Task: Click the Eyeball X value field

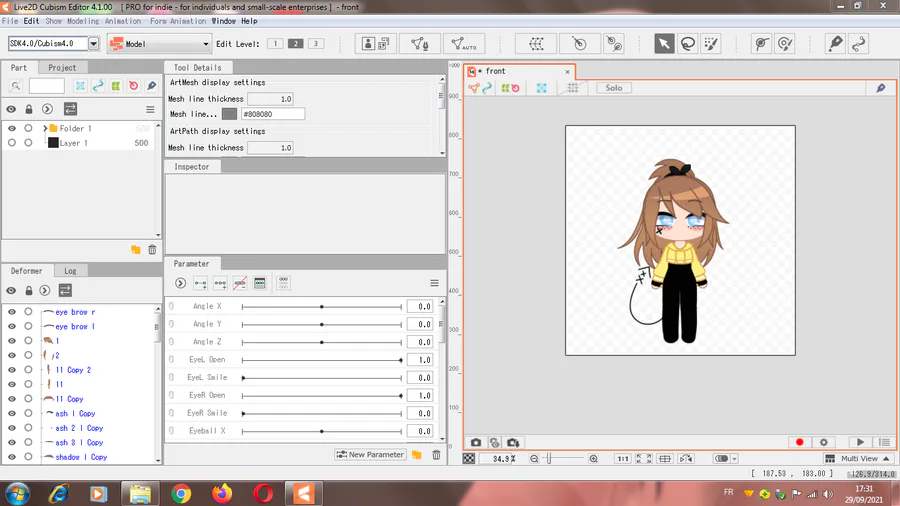Action: tap(420, 431)
